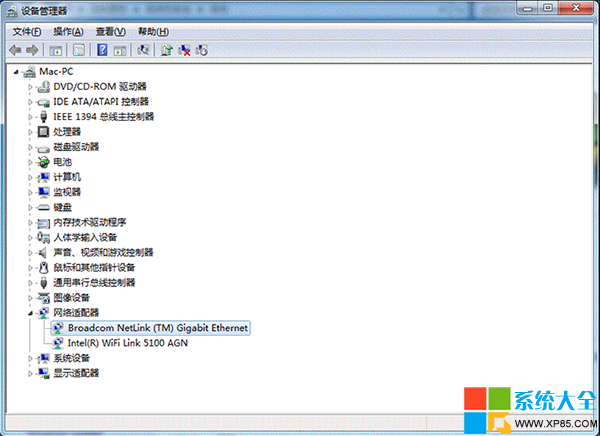Expand the 计算机 node
Image resolution: width=600 pixels, height=436 pixels.
30,177
